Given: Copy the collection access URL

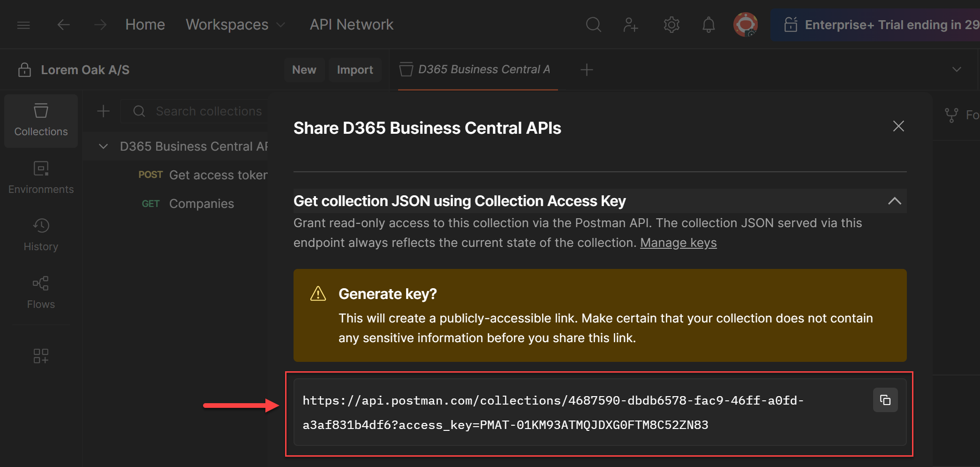Looking at the screenshot, I should coord(885,400).
